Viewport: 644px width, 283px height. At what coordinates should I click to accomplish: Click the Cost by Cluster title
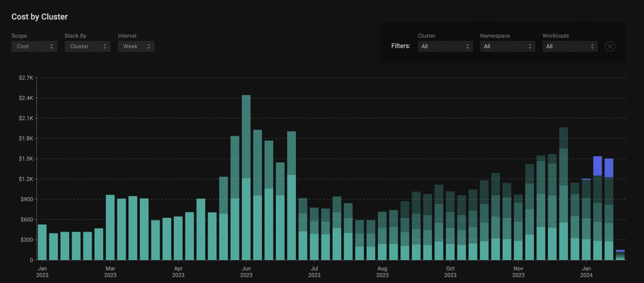(x=39, y=17)
